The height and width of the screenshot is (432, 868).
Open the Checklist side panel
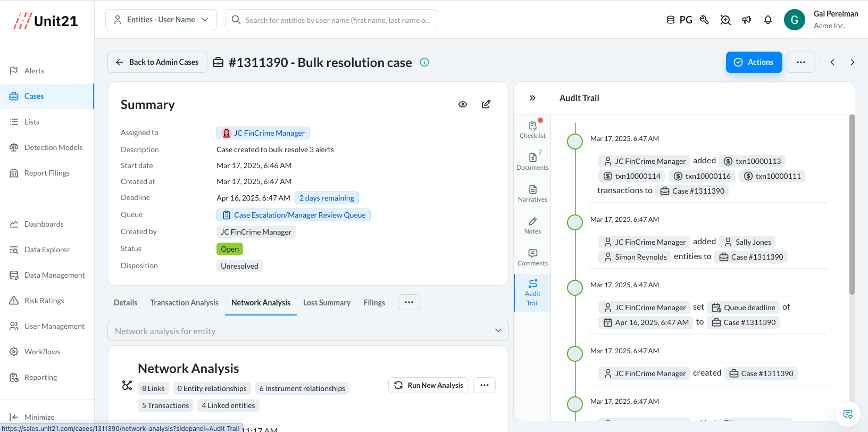pos(532,129)
